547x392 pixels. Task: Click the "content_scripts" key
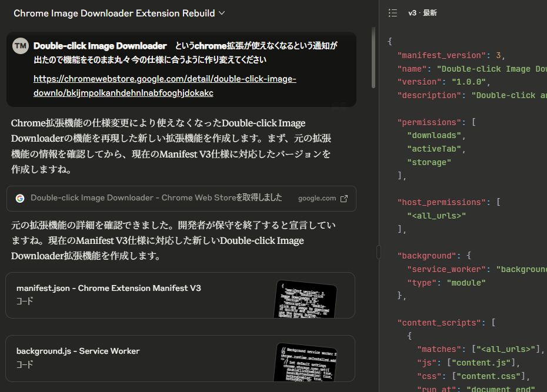[439, 323]
